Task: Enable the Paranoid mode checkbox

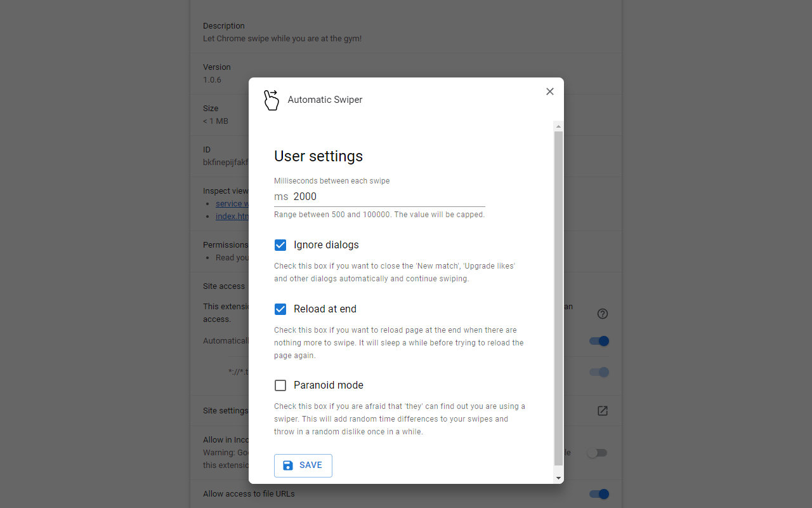Action: point(280,385)
